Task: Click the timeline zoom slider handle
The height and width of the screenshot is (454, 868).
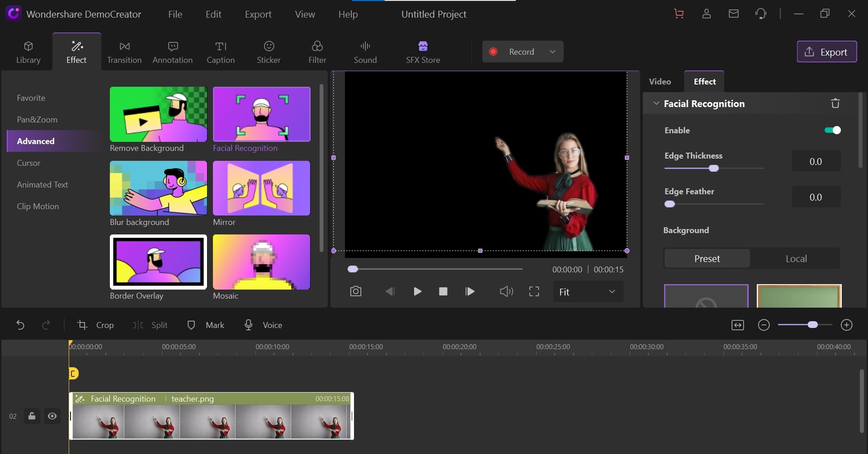Action: 812,324
